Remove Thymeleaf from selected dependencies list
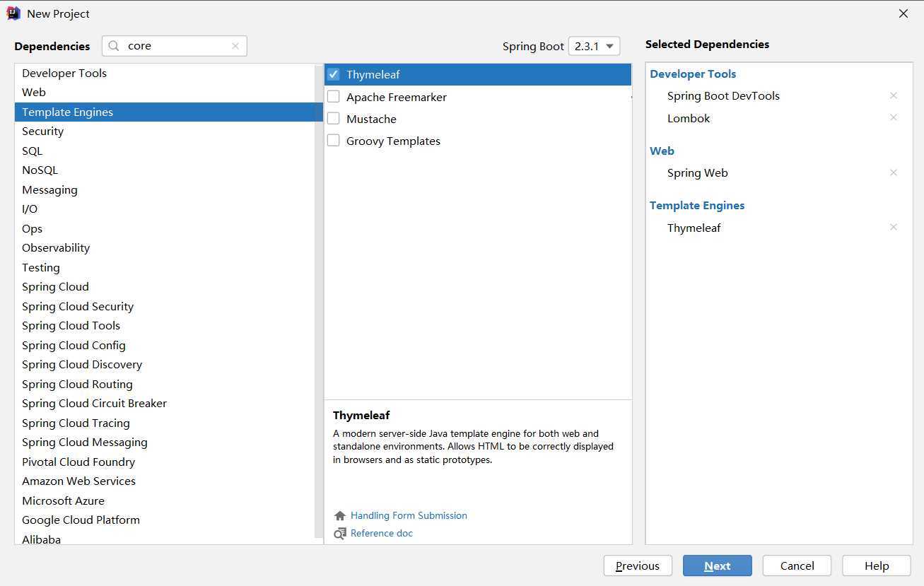The width and height of the screenshot is (924, 586). 894,228
